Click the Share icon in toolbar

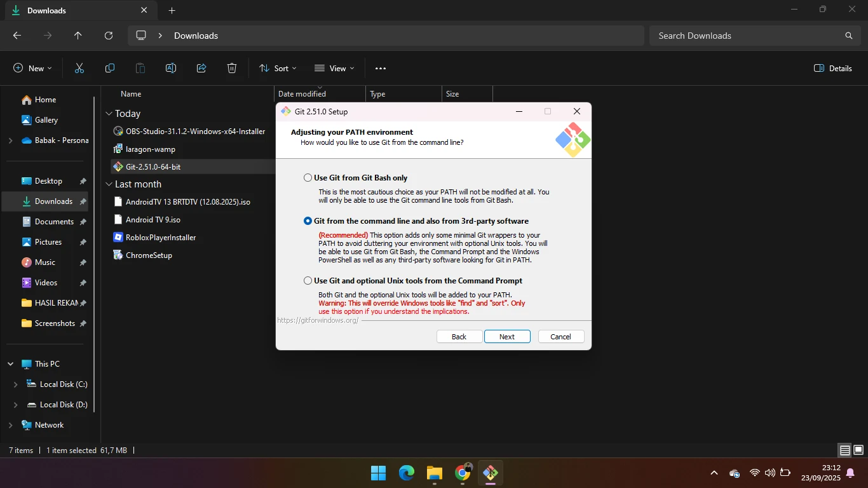[x=201, y=68]
